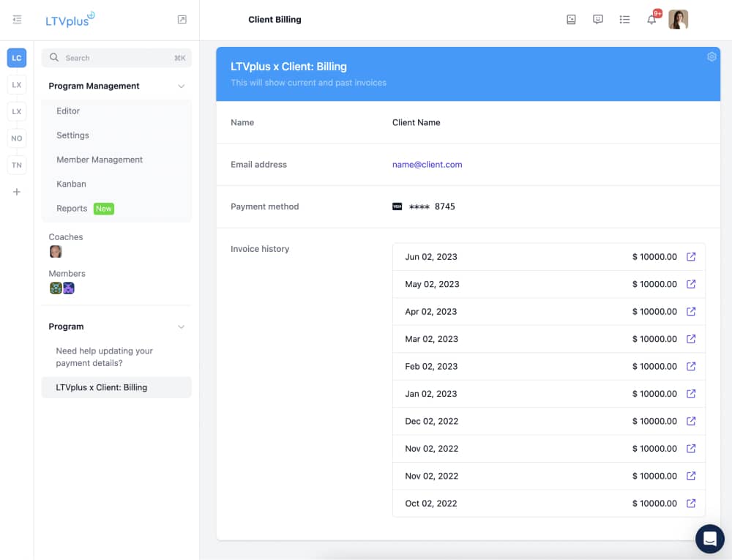This screenshot has width=732, height=560.
Task: Click the Jun 02, 2023 invoice date
Action: tap(431, 257)
